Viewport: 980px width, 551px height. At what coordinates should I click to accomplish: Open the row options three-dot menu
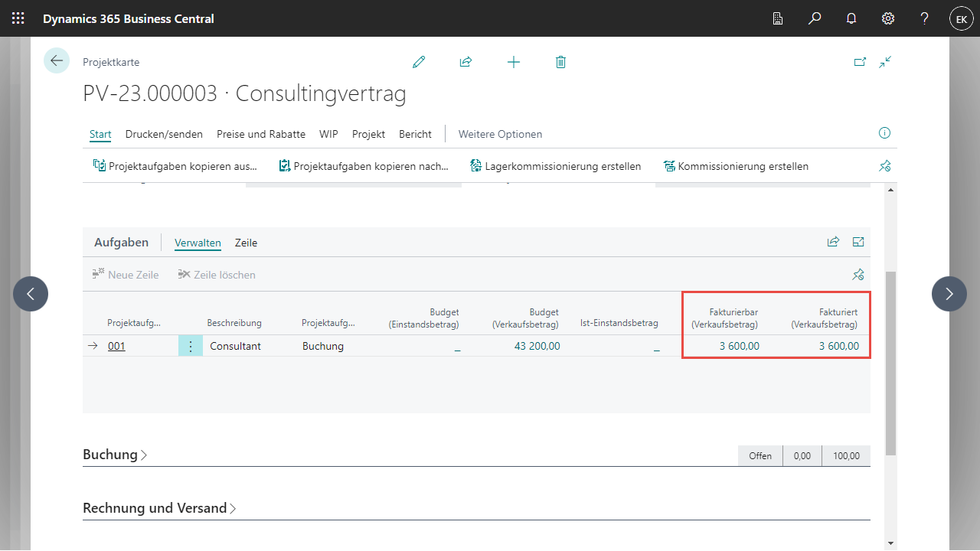click(x=191, y=346)
